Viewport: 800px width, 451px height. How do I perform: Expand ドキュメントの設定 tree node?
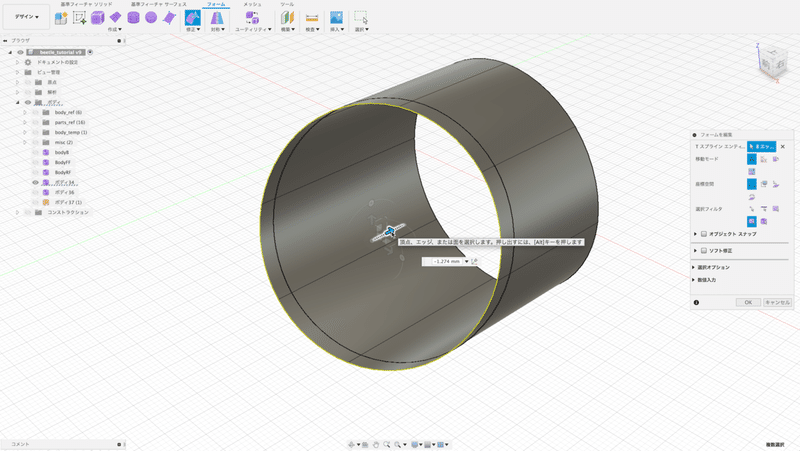(17, 62)
